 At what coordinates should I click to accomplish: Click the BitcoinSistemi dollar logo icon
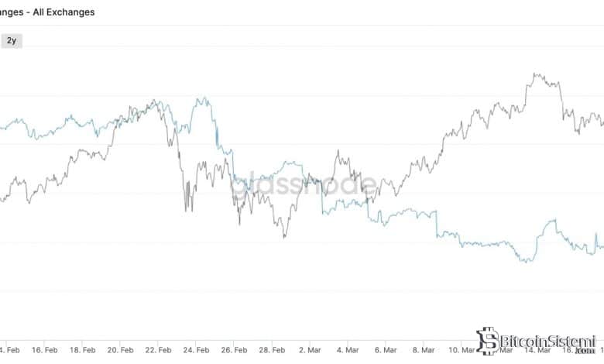tap(487, 341)
